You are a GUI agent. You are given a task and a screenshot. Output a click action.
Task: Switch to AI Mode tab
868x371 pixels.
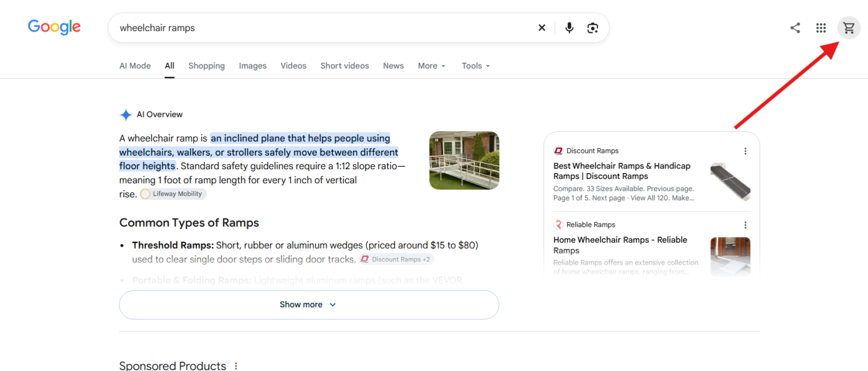click(x=135, y=66)
